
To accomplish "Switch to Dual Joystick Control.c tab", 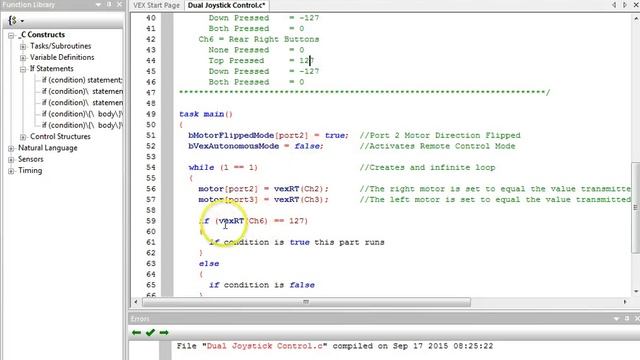I will tap(227, 5).
